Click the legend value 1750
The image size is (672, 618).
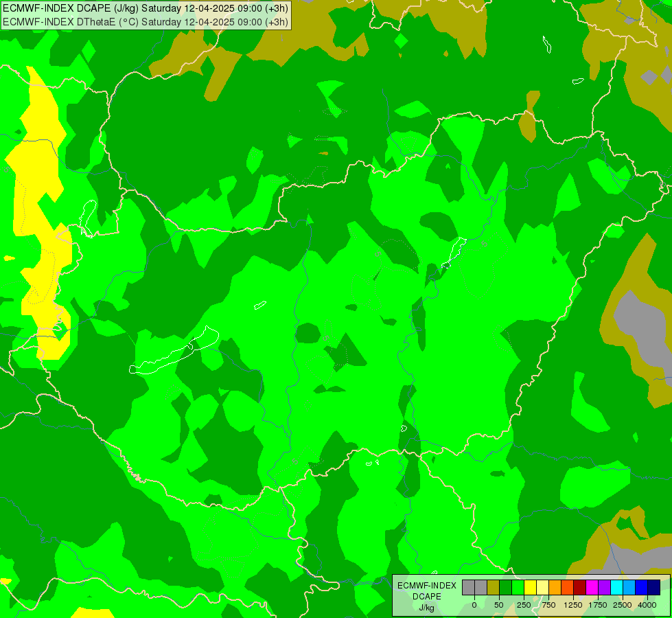598,605
